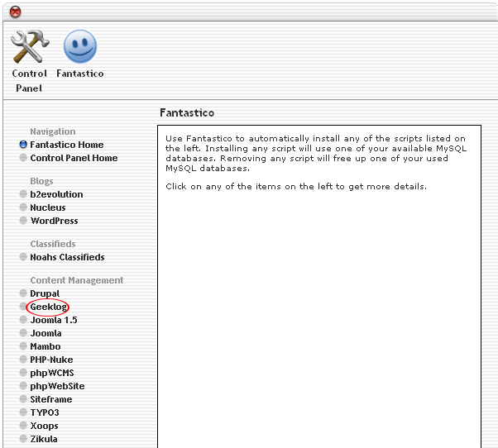Click the bullet next to Zikula

pyautogui.click(x=23, y=438)
